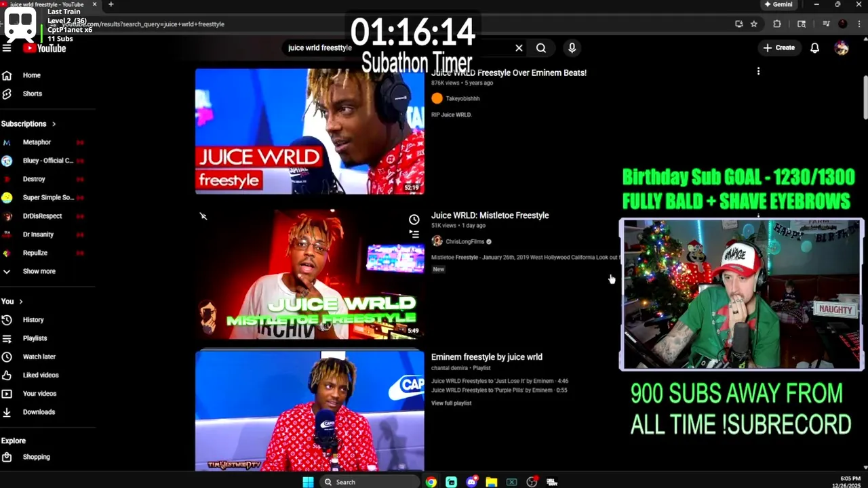This screenshot has width=868, height=488.
Task: Open the Eminem freestyle playlist thumbnail
Action: tap(310, 411)
